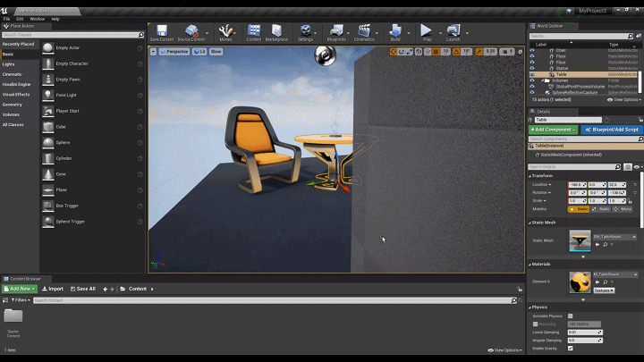
Task: Select the scale gizmo mode in viewport
Action: point(409,52)
